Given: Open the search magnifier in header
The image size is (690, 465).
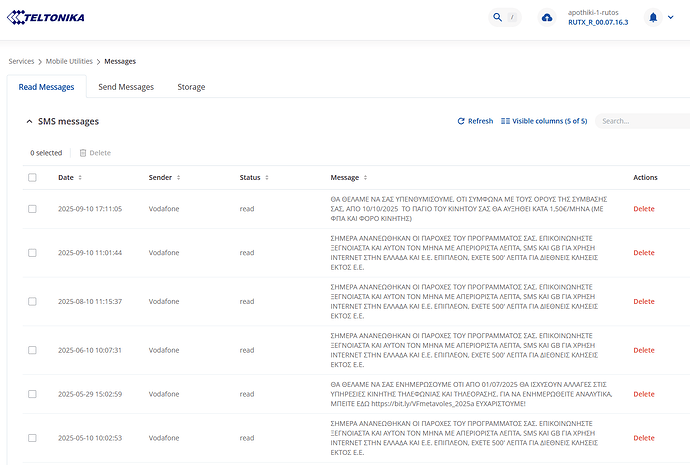Looking at the screenshot, I should [498, 17].
